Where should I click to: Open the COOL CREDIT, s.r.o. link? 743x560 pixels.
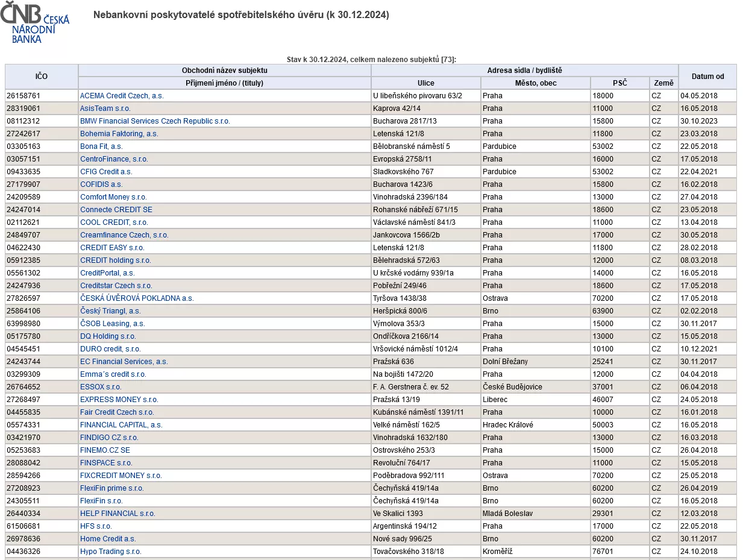(114, 222)
